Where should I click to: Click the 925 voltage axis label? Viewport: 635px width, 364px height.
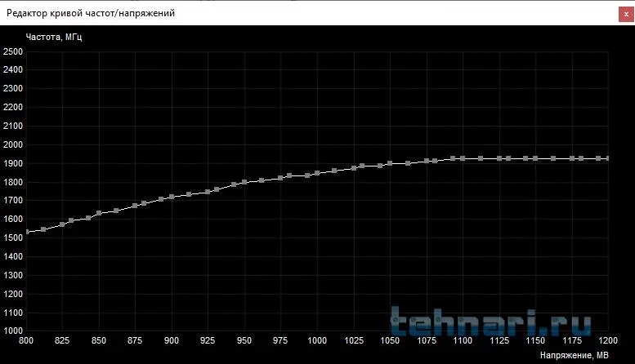208,340
